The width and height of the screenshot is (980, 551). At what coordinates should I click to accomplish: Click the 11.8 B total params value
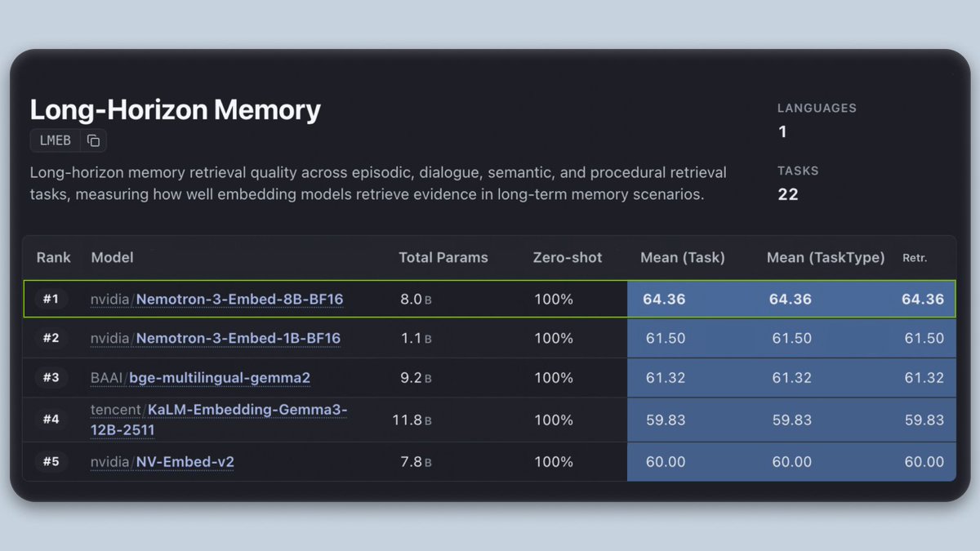pyautogui.click(x=412, y=420)
